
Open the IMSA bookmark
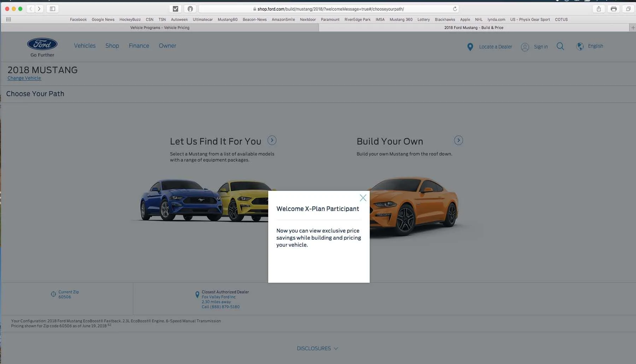click(x=380, y=19)
